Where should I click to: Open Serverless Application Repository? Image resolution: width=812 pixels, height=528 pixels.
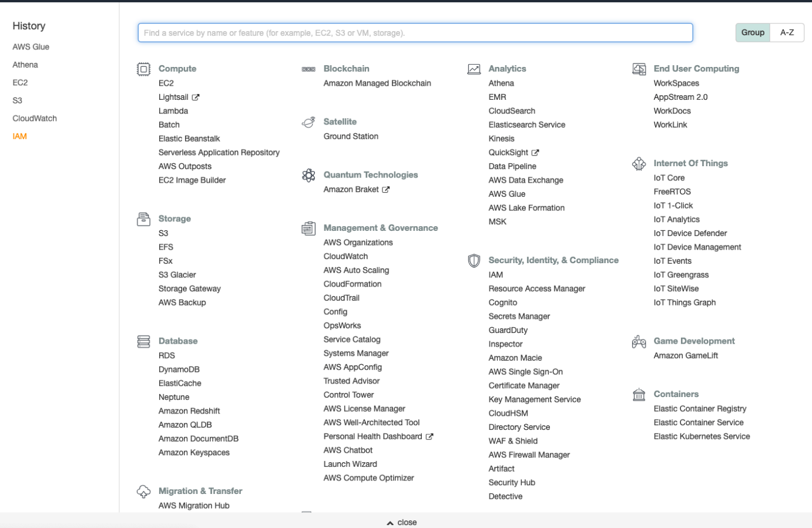tap(219, 153)
